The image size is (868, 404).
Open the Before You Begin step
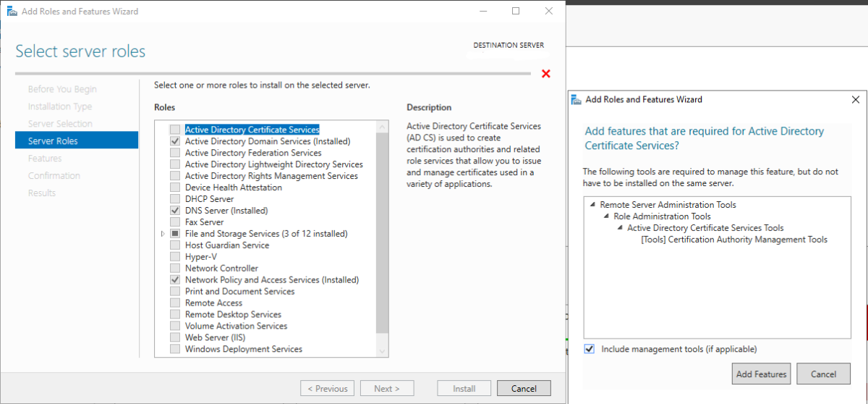[62, 89]
